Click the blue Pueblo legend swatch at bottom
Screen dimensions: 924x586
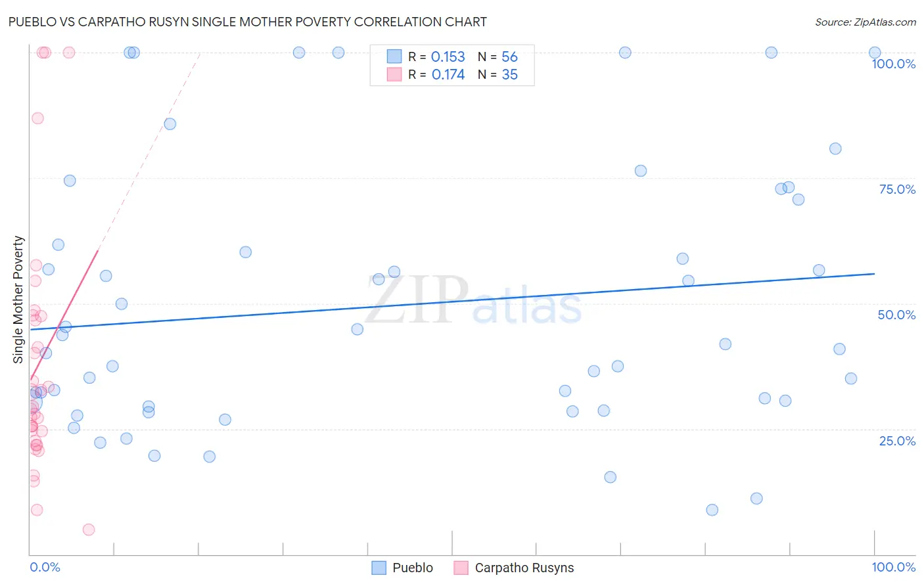click(x=379, y=568)
